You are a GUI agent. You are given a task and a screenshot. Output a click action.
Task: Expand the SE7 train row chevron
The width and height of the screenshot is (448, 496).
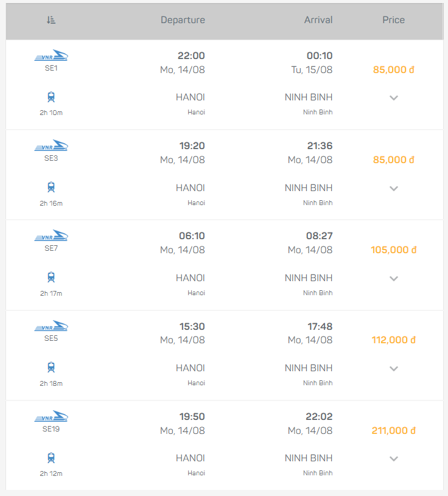(394, 278)
